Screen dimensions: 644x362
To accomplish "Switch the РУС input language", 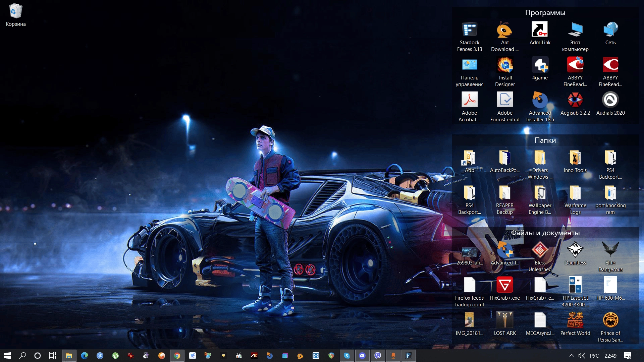I will (x=594, y=356).
